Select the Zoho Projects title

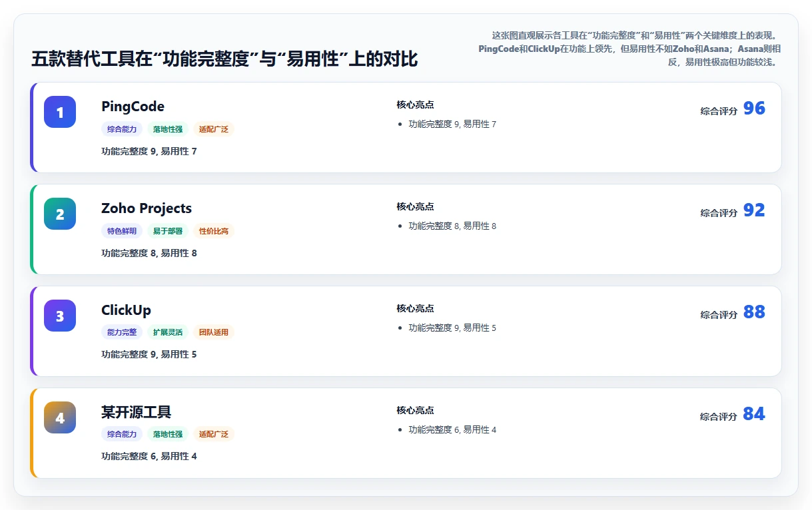(147, 208)
